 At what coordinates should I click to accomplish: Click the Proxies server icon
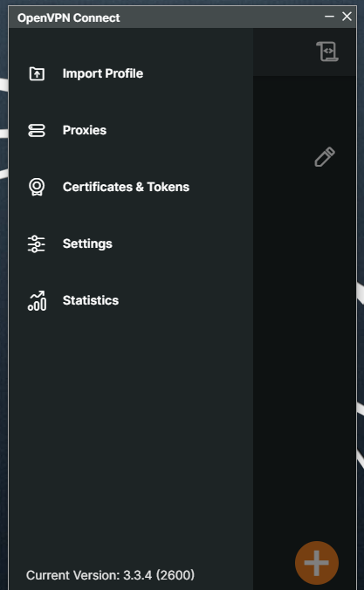(x=37, y=131)
